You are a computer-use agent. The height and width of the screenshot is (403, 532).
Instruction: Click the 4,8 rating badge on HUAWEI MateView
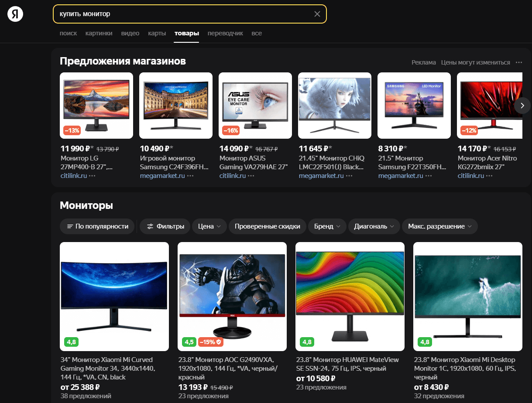(307, 342)
